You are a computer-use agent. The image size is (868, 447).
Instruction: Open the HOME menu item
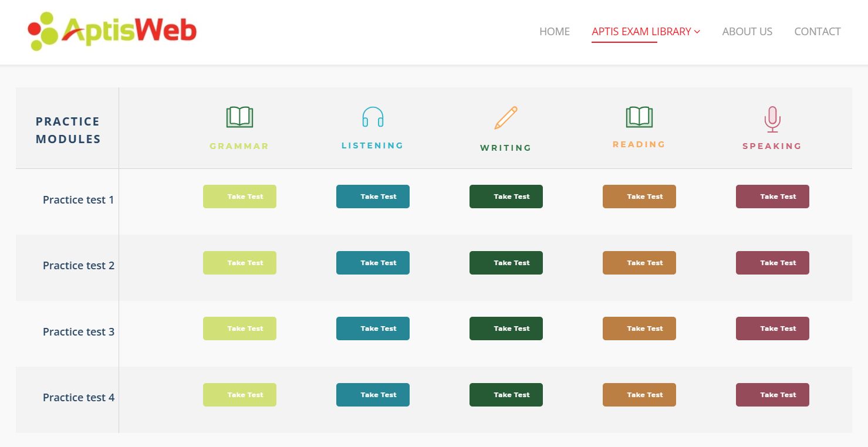[x=554, y=32]
